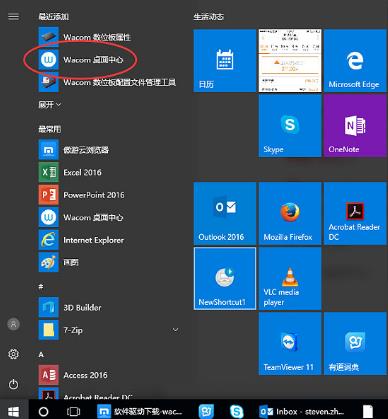The width and height of the screenshot is (388, 419).
Task: Open the Acrobat Reader DC tile
Action: point(355,213)
